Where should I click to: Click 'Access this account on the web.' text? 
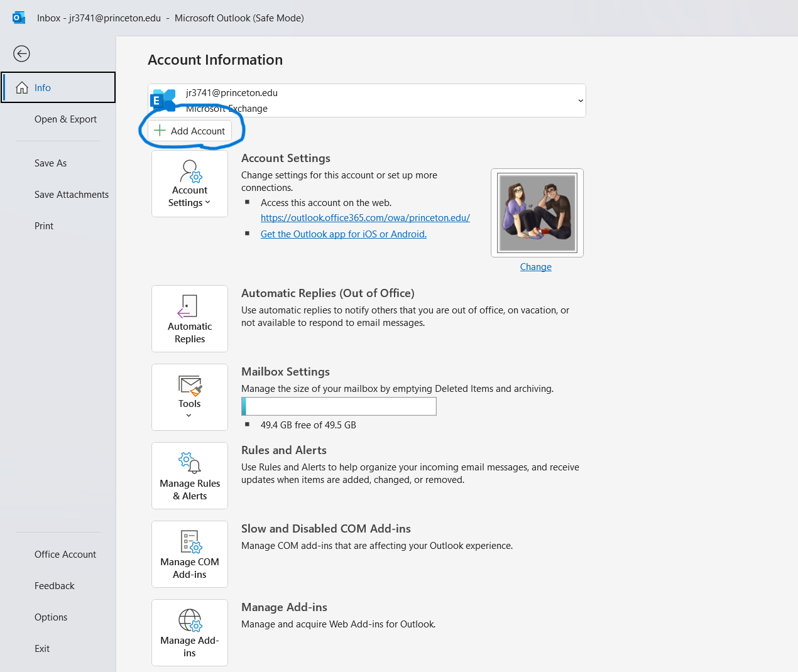pos(326,203)
